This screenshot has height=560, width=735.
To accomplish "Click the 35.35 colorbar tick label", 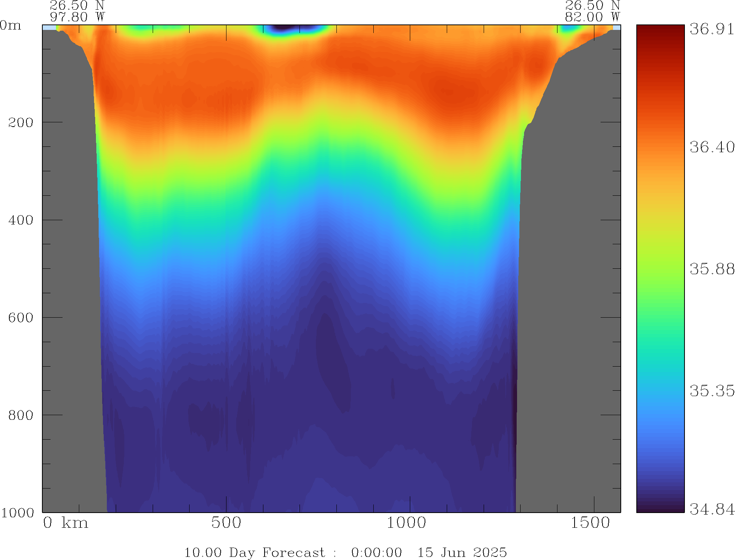I will click(712, 391).
